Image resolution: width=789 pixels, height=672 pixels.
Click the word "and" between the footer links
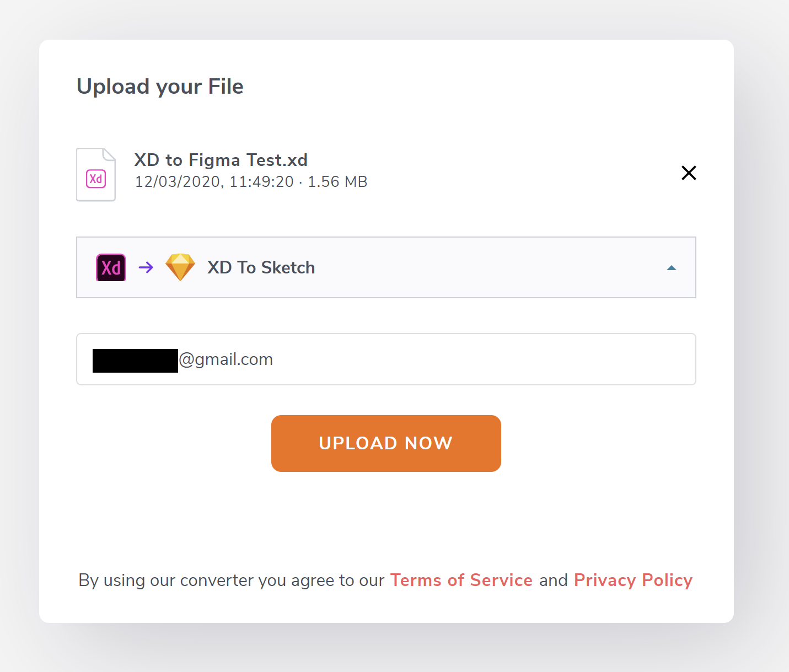click(553, 580)
